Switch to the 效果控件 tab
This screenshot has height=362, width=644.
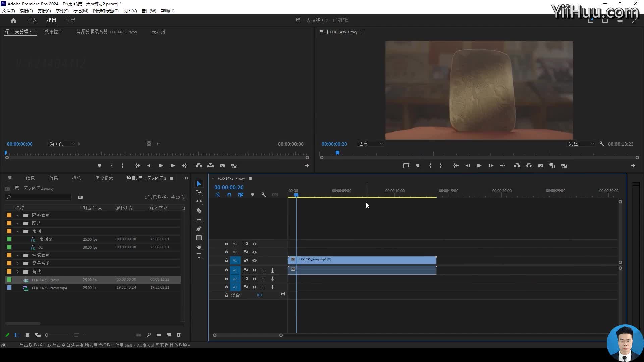[53, 32]
